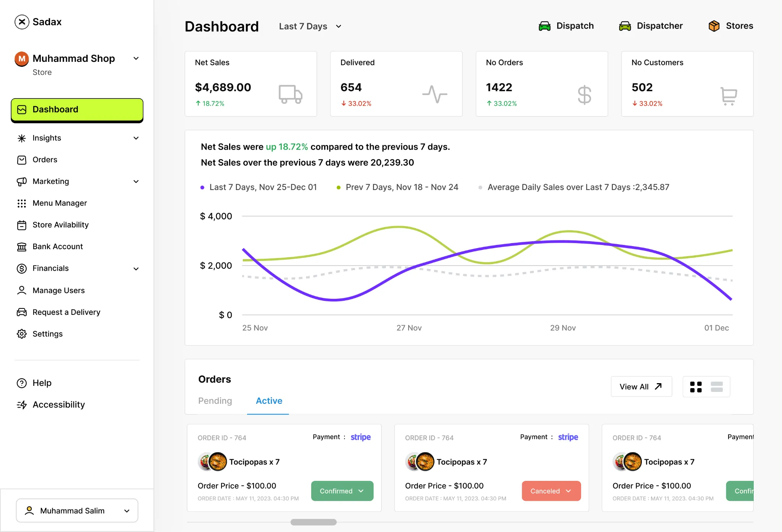Open Settings via the gear icon
782x532 pixels.
point(22,334)
